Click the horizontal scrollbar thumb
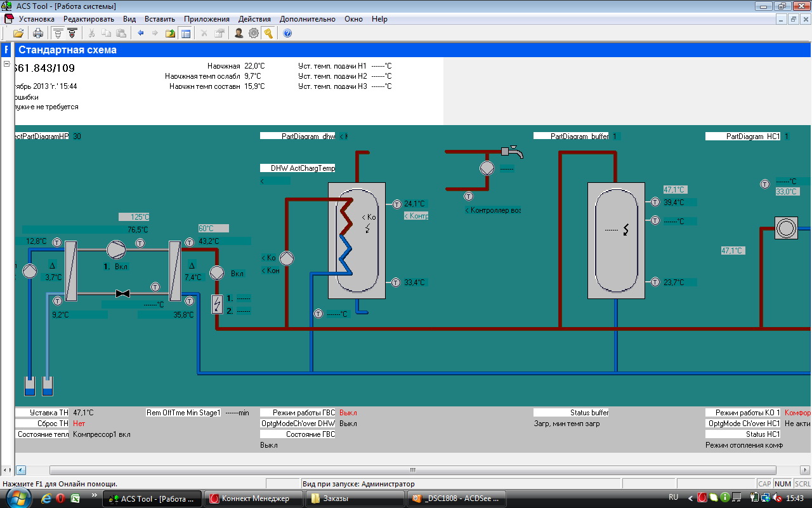Image resolution: width=812 pixels, height=508 pixels. 412,470
